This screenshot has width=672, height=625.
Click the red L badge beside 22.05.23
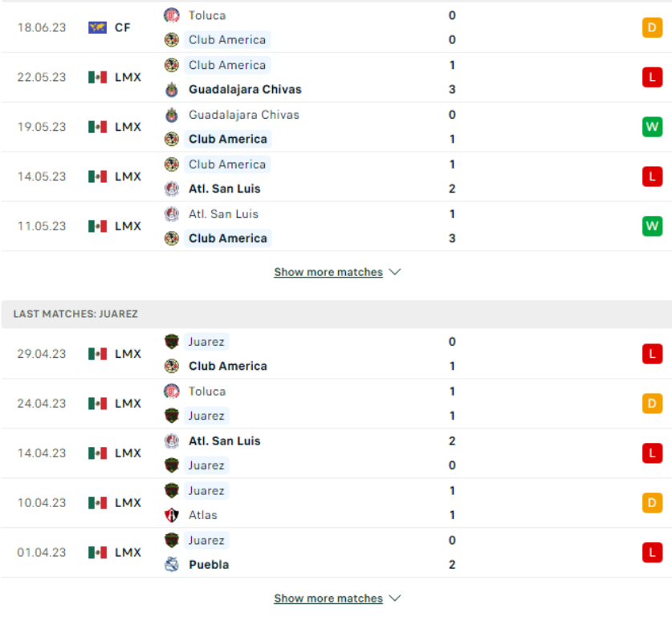point(652,77)
